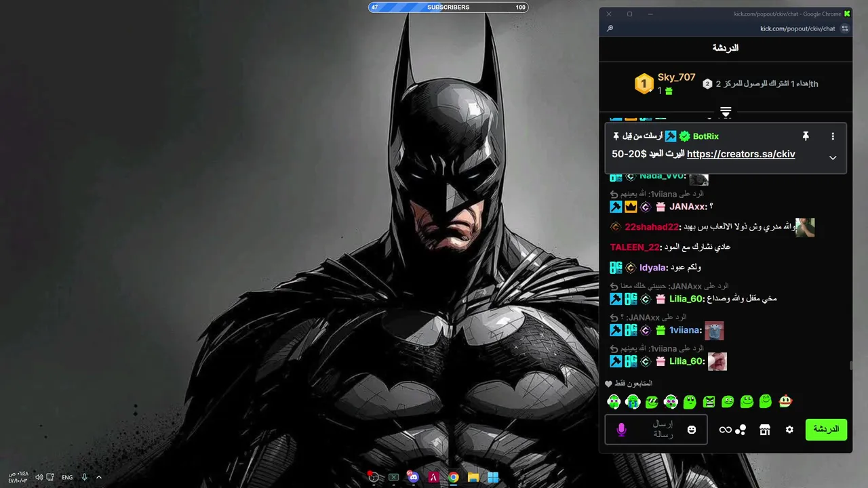The height and width of the screenshot is (488, 868).
Task: Click the 22shahad22 username
Action: [x=652, y=227]
